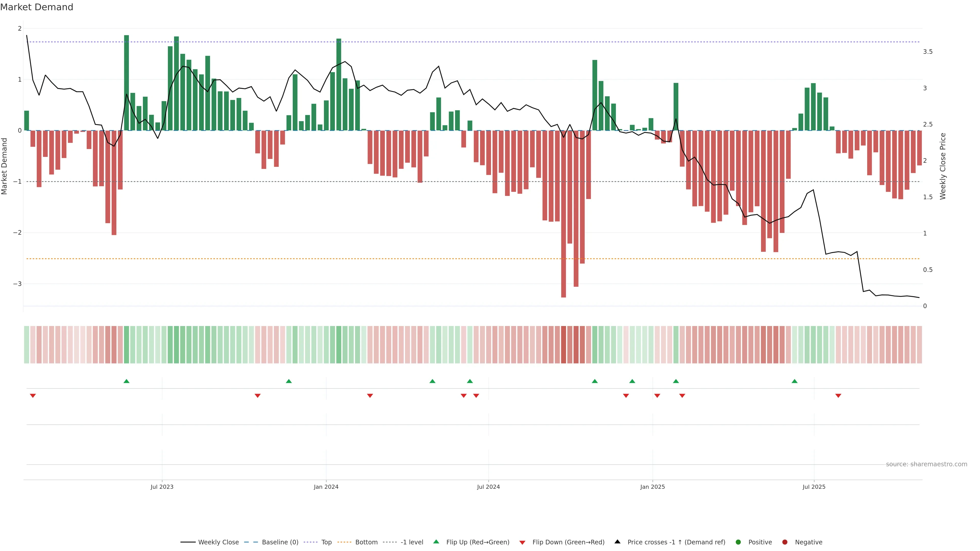Click the Flip Down red triangle legend icon
The height and width of the screenshot is (551, 980).
pos(522,542)
